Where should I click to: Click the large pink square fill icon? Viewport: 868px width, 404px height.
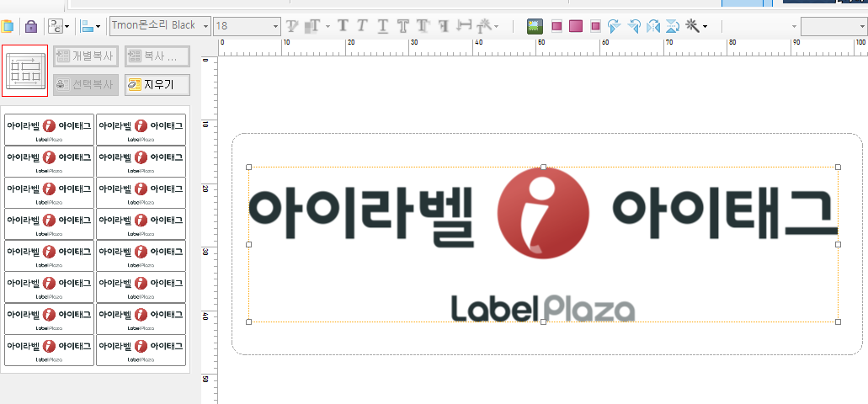[576, 26]
